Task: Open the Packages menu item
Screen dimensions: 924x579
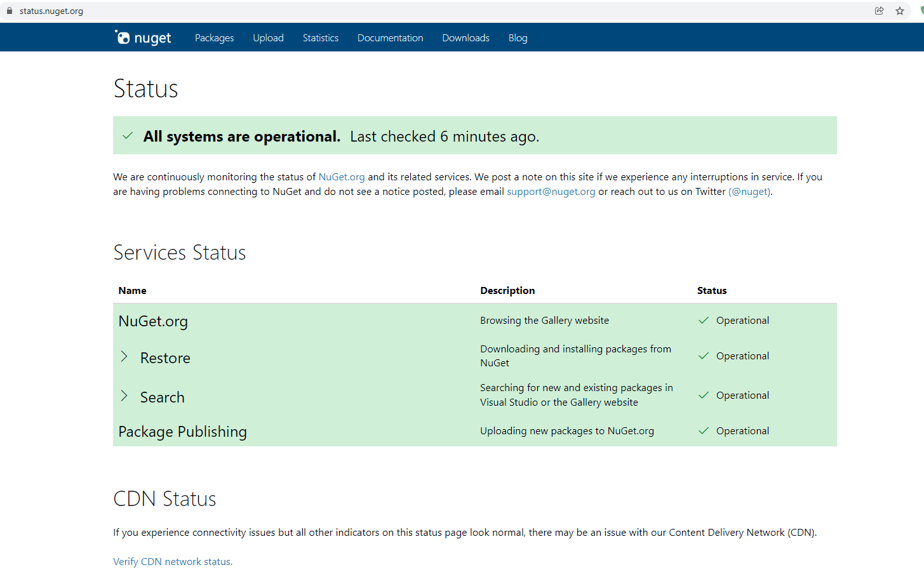Action: (214, 37)
